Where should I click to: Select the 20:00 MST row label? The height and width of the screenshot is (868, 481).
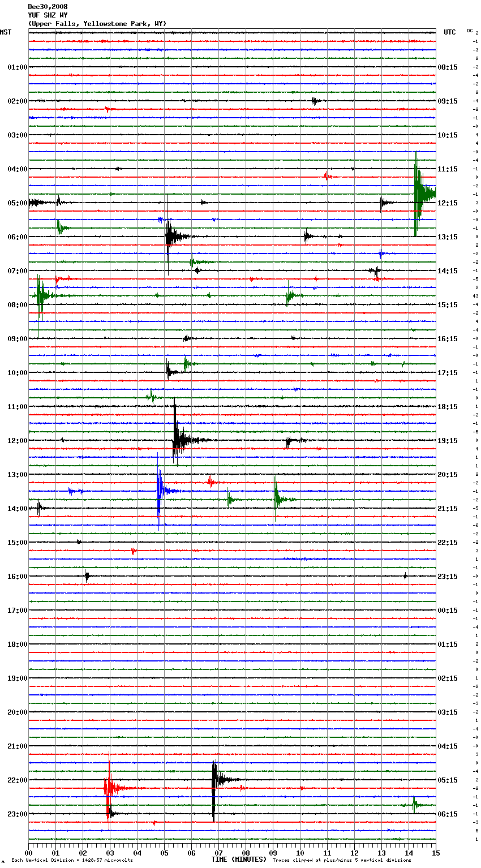click(x=17, y=712)
